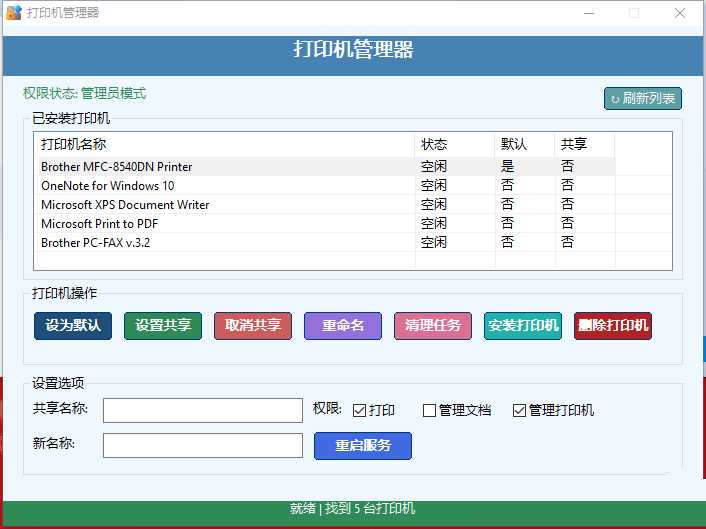Enable the 管理文档 checkbox
The height and width of the screenshot is (529, 706).
430,410
